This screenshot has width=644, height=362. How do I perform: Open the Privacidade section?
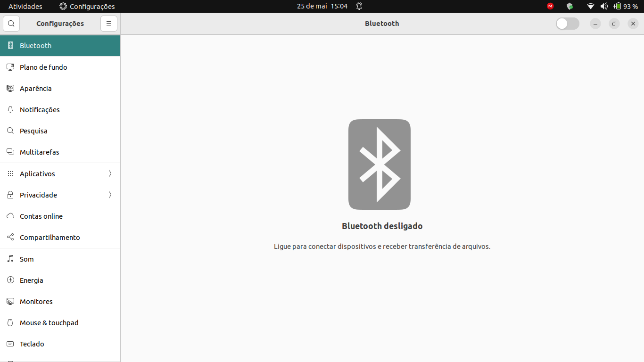point(60,195)
